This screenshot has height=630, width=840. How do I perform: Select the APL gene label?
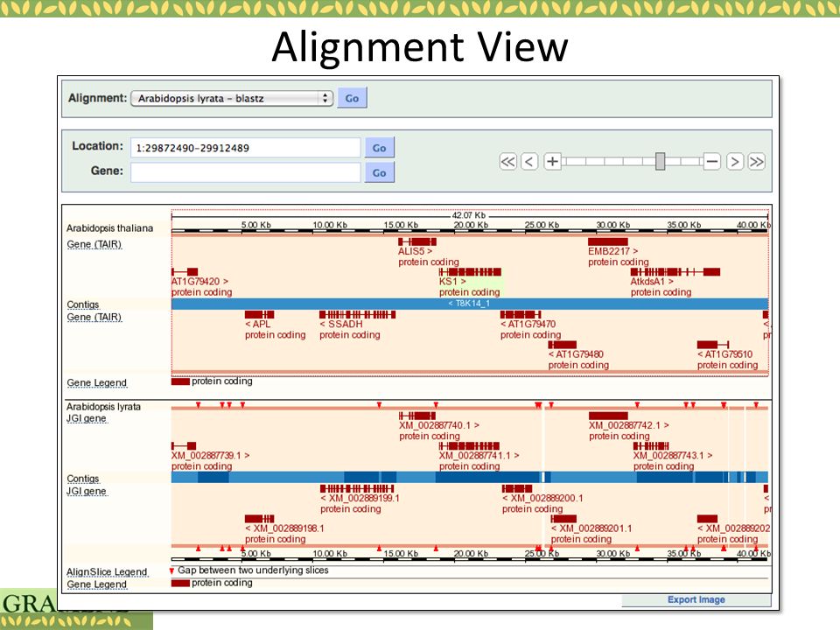[x=257, y=324]
